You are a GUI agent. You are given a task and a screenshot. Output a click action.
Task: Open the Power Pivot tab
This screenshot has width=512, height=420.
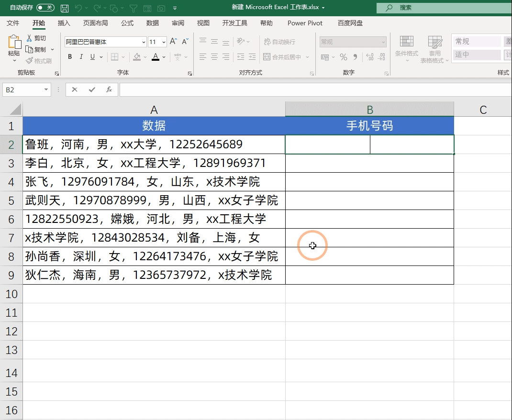pyautogui.click(x=305, y=23)
